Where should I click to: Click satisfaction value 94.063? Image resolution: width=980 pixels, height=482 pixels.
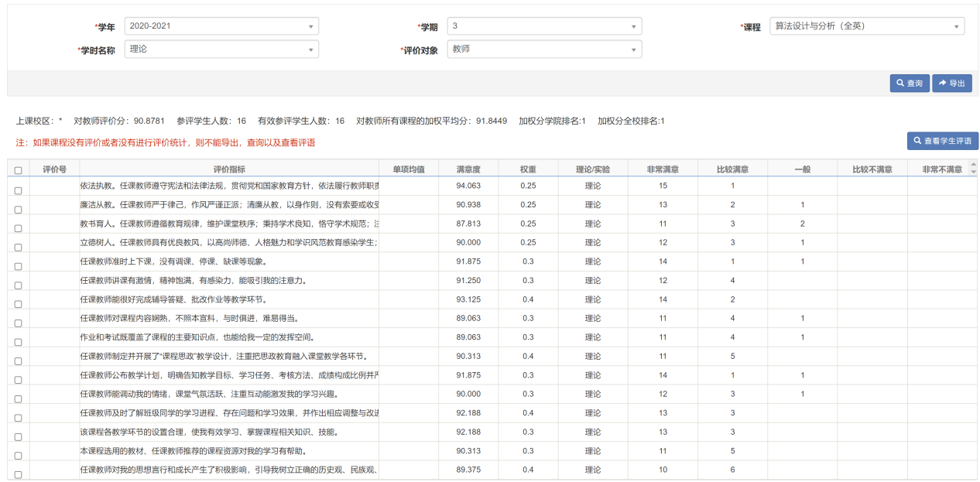pos(468,186)
